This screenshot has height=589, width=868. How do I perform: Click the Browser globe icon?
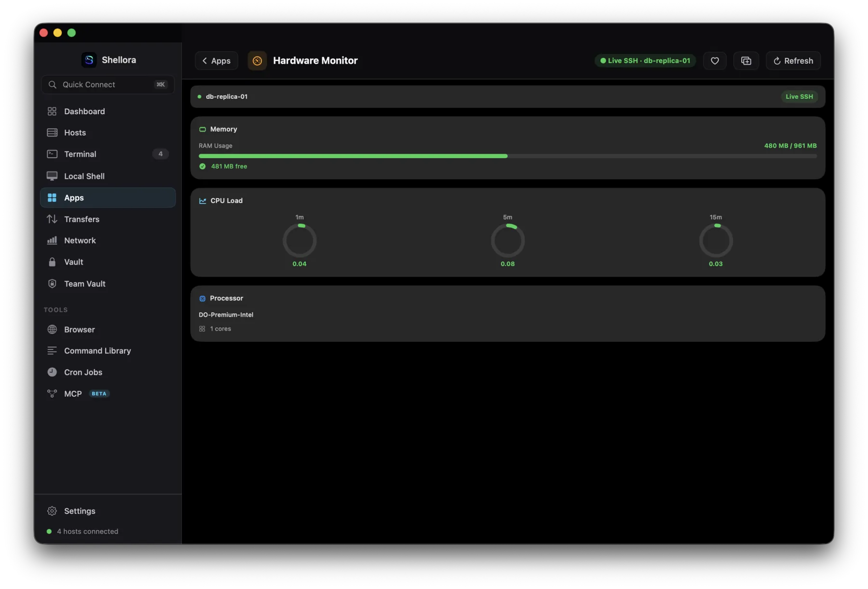point(52,330)
